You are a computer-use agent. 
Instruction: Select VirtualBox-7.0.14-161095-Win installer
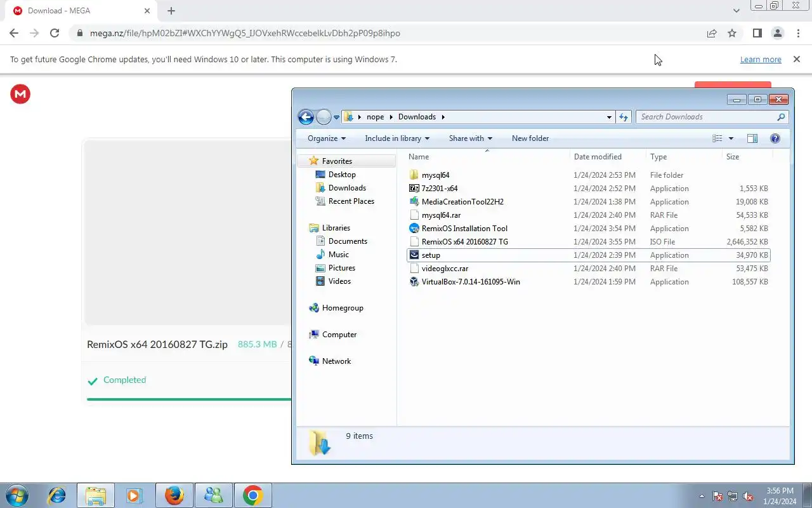pyautogui.click(x=471, y=282)
